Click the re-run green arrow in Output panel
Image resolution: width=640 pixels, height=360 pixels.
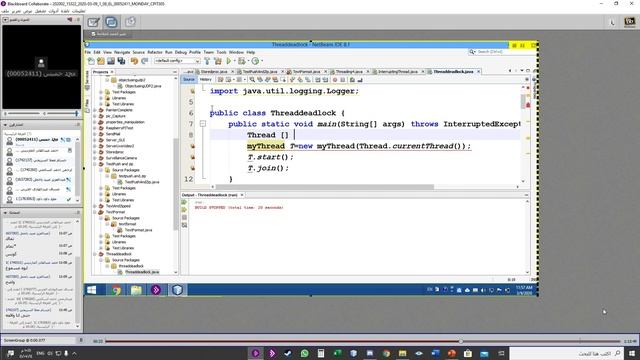(x=184, y=202)
